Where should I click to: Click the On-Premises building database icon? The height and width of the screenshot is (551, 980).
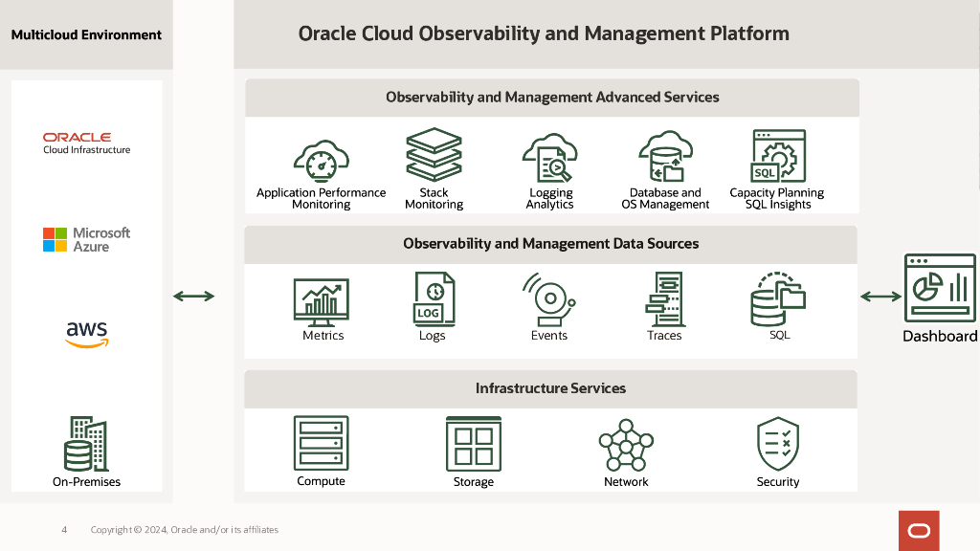pos(86,444)
